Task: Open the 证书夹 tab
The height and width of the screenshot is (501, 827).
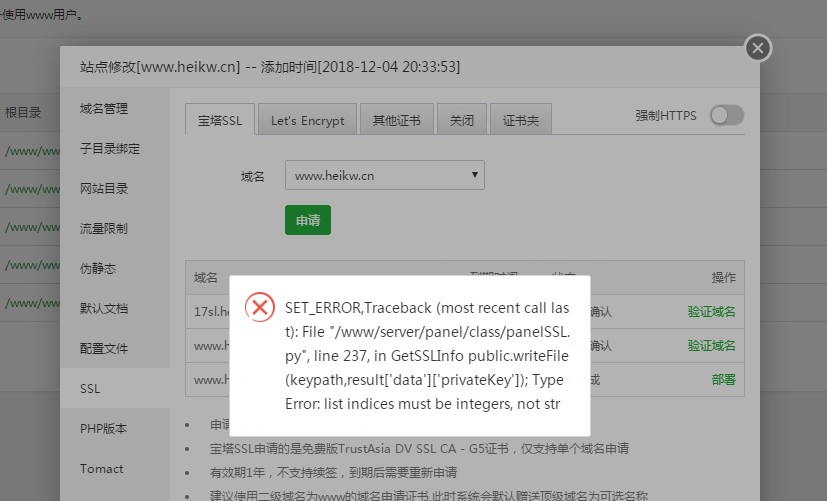Action: point(521,120)
